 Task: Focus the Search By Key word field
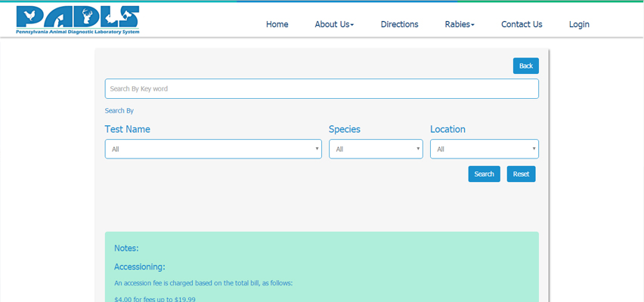[x=321, y=88]
